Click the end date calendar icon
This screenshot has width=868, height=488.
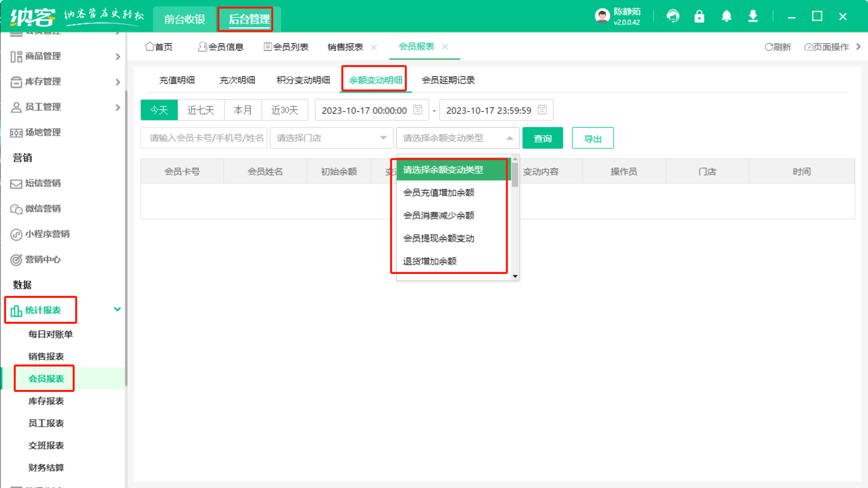click(542, 110)
